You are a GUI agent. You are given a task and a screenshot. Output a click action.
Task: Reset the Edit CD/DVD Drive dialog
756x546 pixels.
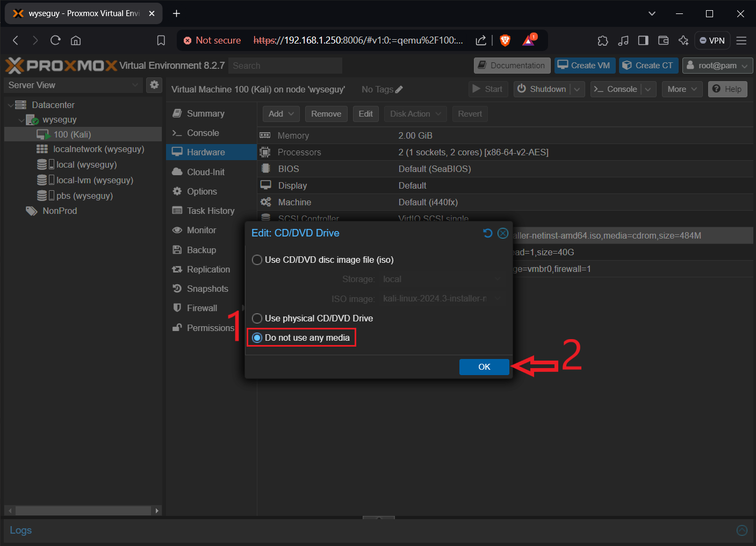point(487,233)
